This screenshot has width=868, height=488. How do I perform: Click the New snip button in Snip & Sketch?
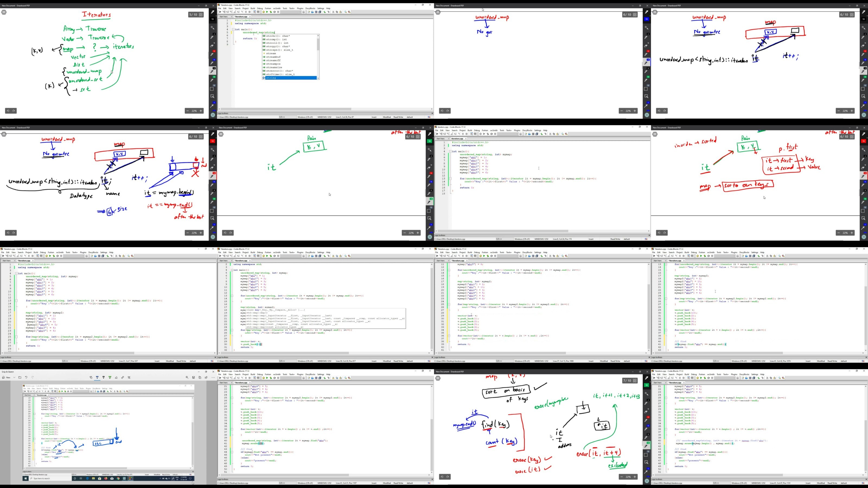(6, 378)
